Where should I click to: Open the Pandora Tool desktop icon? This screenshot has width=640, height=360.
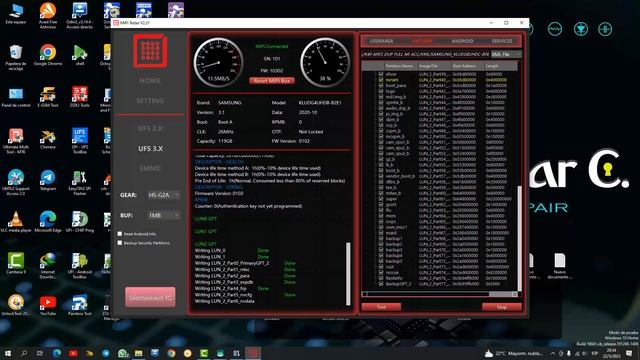[x=80, y=305]
